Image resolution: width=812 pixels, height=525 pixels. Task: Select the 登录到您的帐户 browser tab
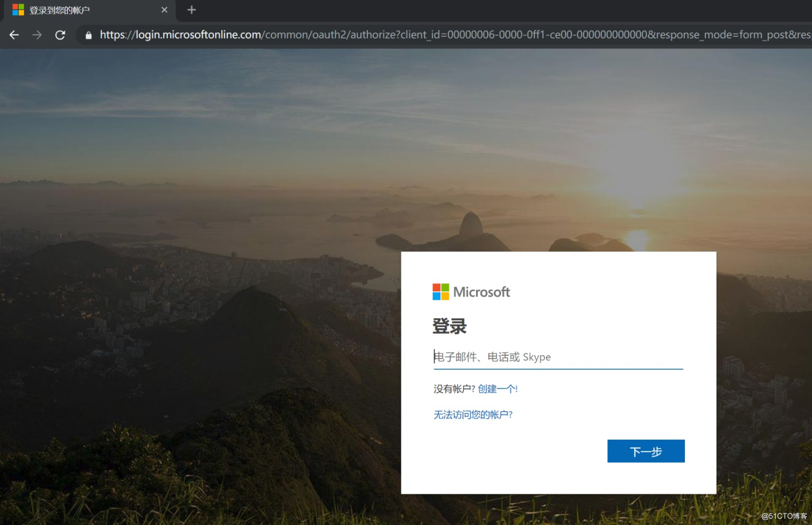[90, 10]
